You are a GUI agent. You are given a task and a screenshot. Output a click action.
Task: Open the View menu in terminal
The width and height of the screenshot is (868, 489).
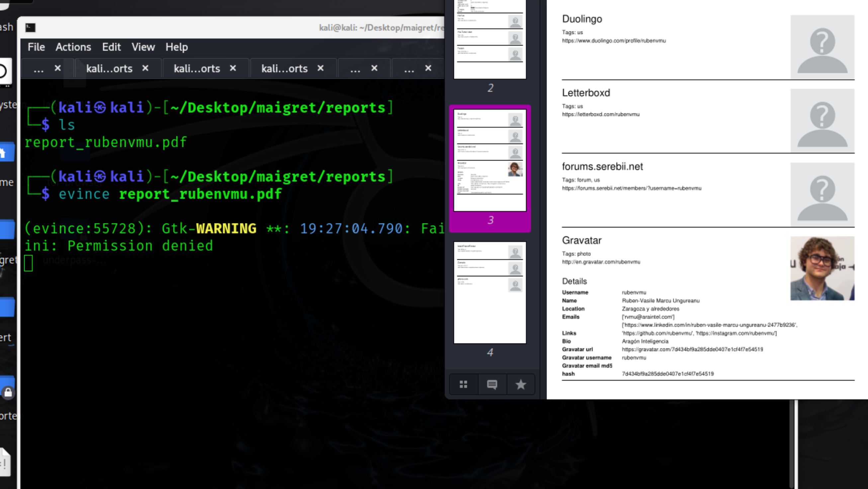coord(143,47)
